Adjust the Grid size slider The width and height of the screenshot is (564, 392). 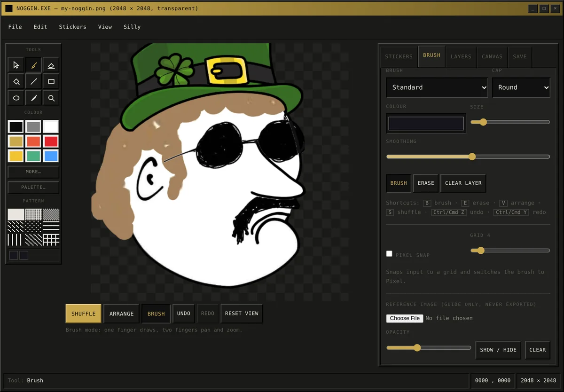pyautogui.click(x=510, y=251)
